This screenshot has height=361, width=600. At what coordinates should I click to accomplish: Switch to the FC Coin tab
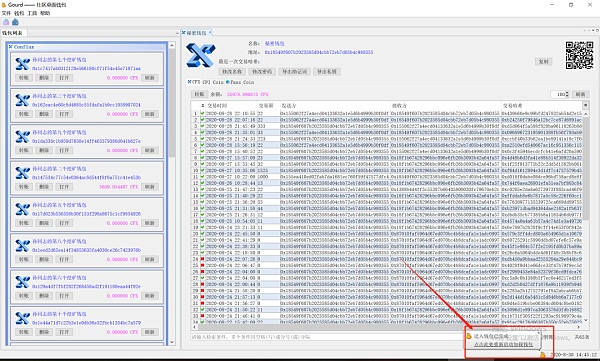[x=213, y=82]
